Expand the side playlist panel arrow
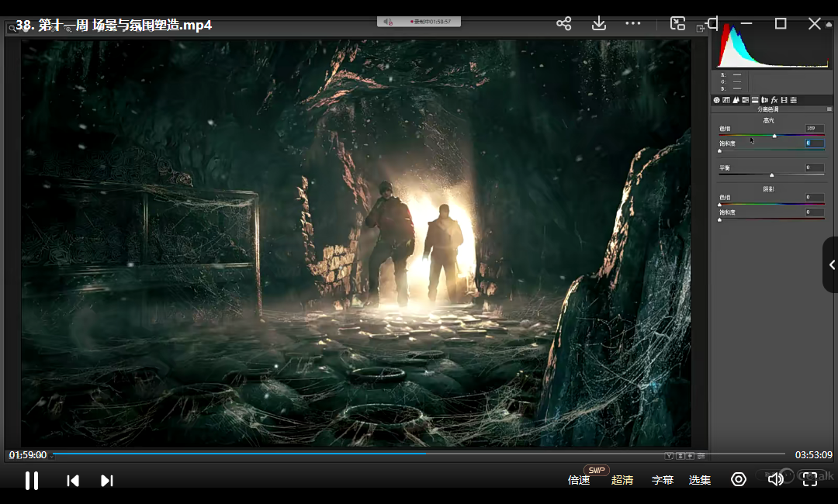 tap(832, 265)
